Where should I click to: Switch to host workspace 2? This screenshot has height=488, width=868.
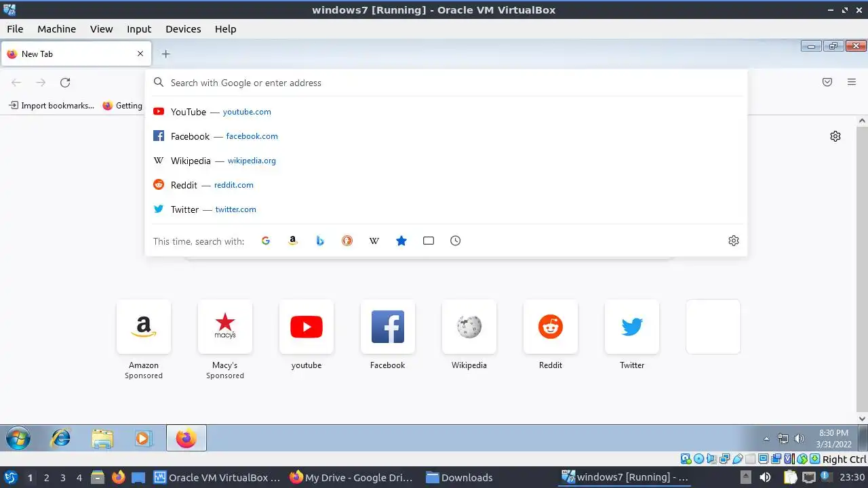pos(46,477)
